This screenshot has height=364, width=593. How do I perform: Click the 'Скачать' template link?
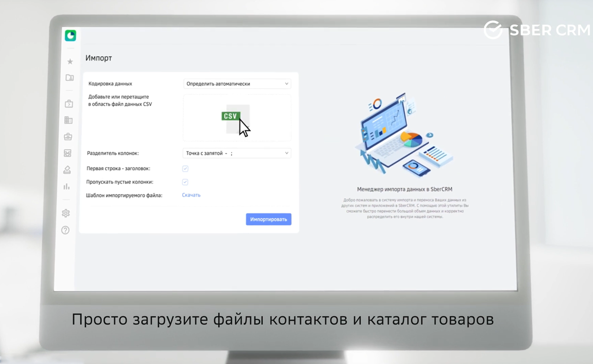pyautogui.click(x=191, y=195)
